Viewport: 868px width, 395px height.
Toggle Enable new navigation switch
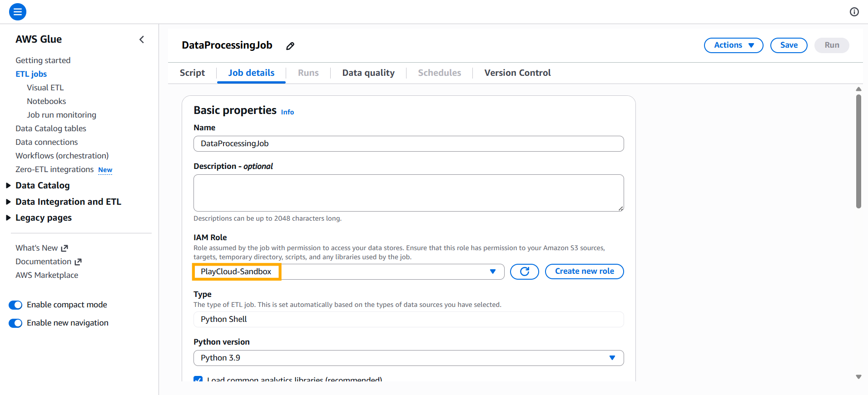15,323
